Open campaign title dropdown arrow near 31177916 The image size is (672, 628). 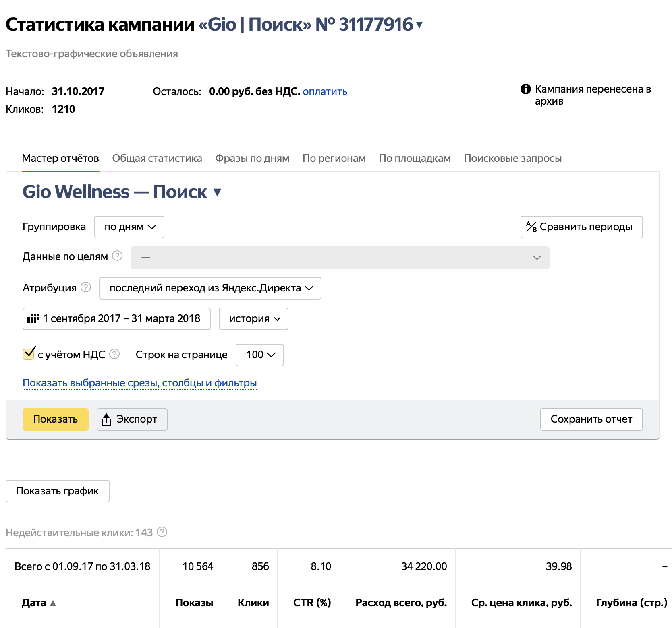coord(419,25)
